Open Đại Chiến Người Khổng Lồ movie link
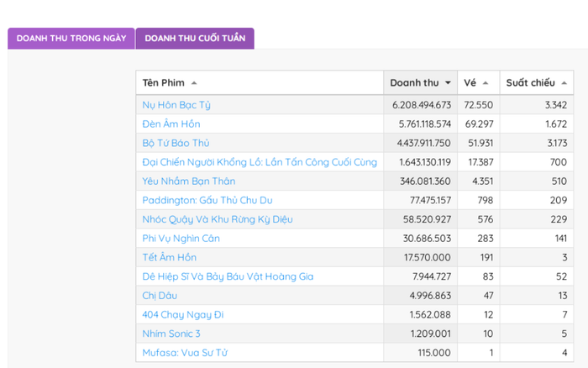 [x=260, y=162]
